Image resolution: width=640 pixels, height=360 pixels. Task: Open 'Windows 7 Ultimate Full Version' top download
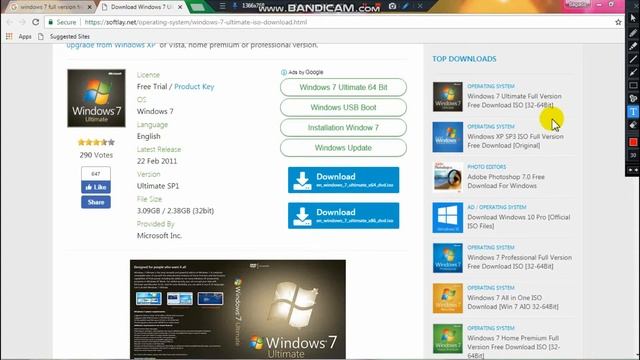click(514, 100)
